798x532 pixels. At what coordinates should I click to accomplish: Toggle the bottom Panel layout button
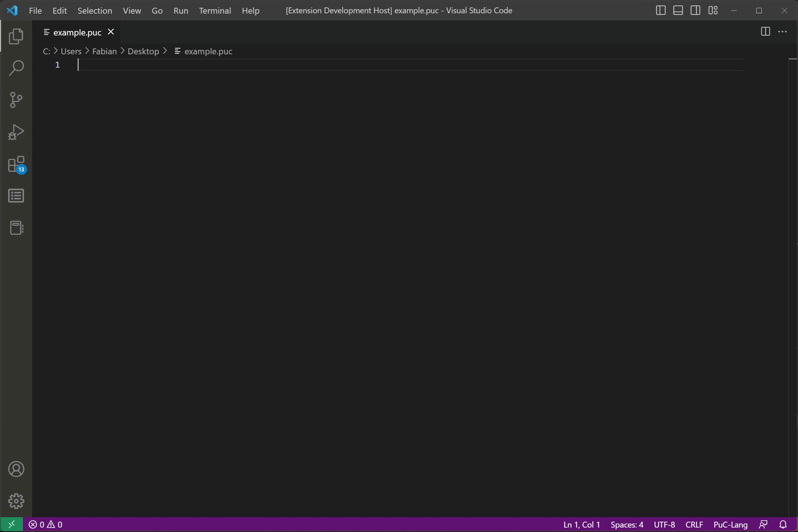[x=678, y=10]
